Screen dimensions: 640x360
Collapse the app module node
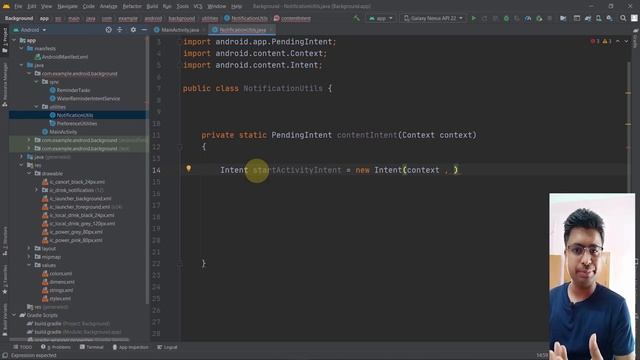pyautogui.click(x=15, y=40)
